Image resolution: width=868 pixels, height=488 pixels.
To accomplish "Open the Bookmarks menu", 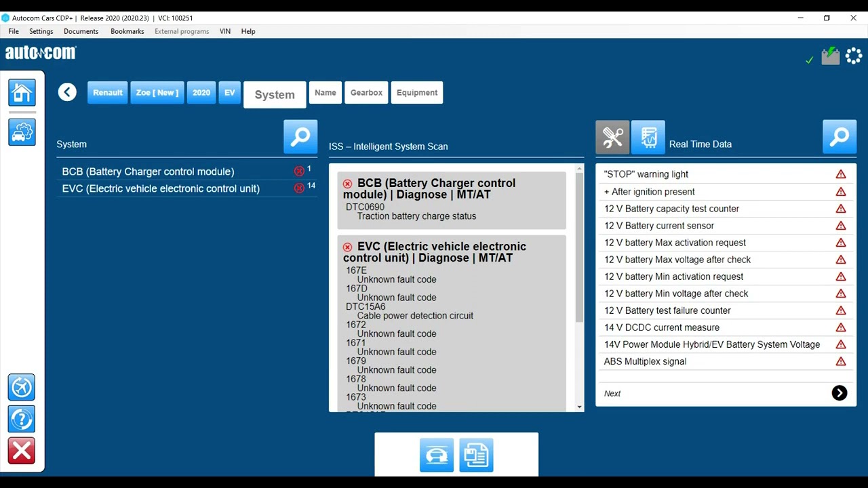I will [127, 31].
